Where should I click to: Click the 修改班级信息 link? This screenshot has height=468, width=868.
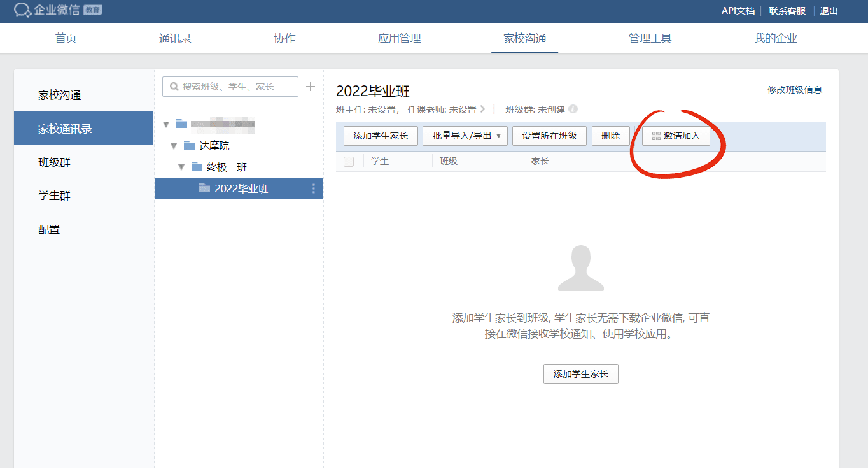[794, 90]
